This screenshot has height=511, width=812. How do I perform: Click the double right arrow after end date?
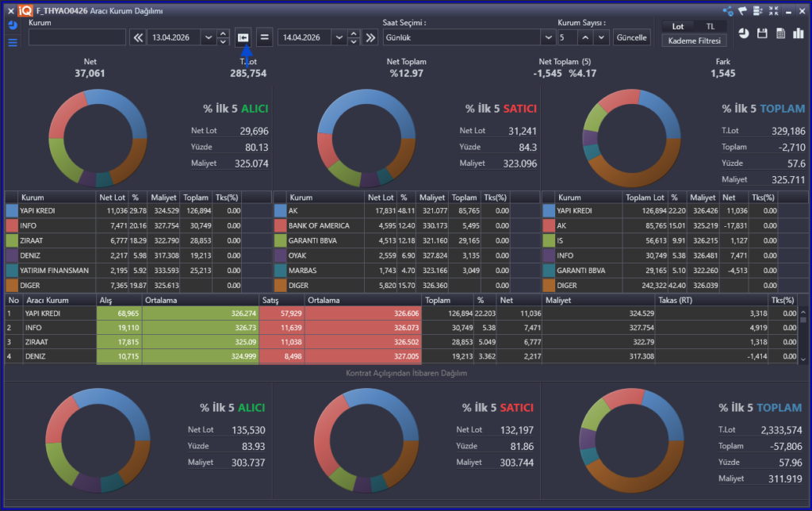[x=370, y=37]
